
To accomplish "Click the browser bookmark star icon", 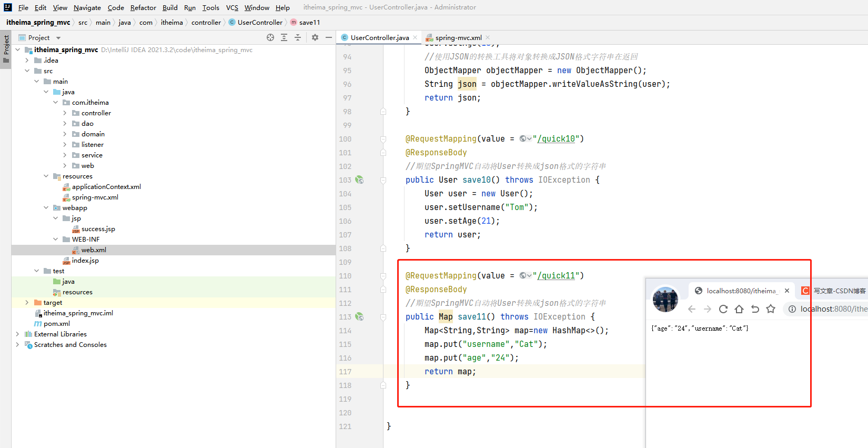I will pyautogui.click(x=771, y=309).
